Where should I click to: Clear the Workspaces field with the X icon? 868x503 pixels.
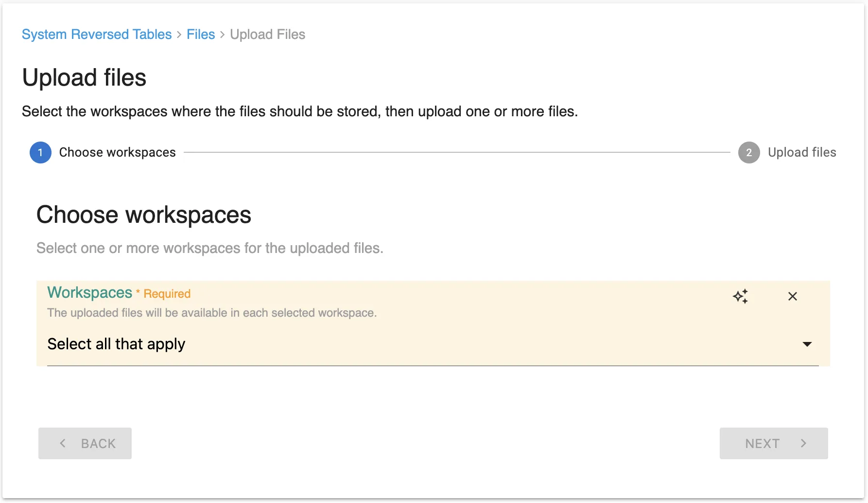pos(792,296)
